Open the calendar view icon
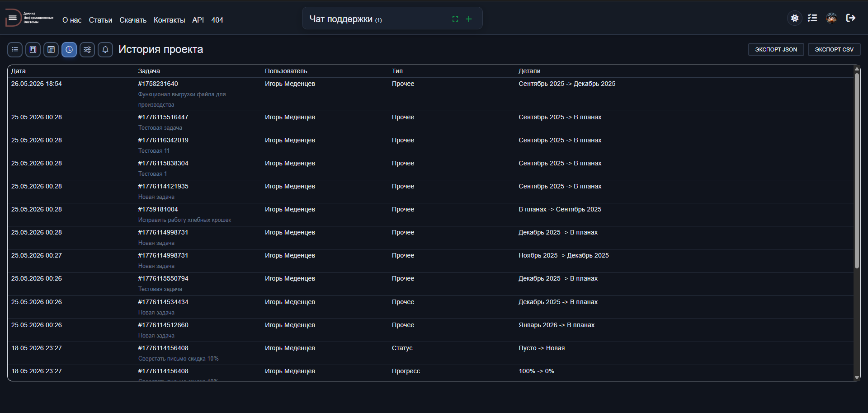 point(51,50)
